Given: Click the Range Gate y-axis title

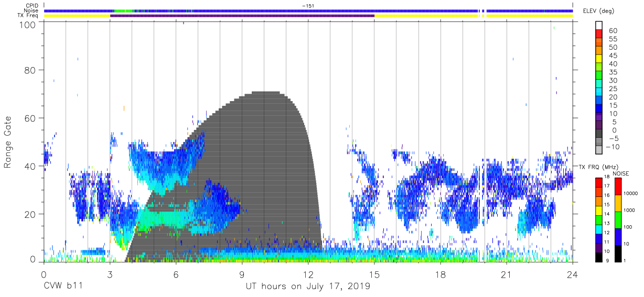Looking at the screenshot, I should tap(8, 142).
